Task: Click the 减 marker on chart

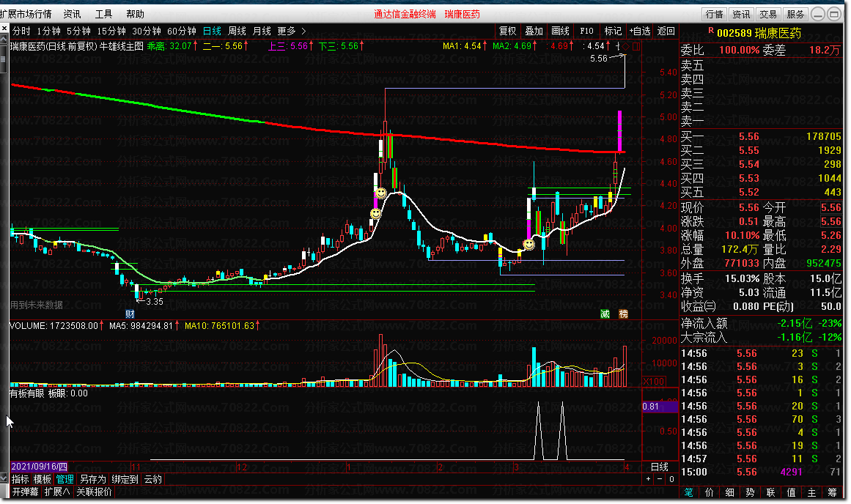Action: coord(605,314)
